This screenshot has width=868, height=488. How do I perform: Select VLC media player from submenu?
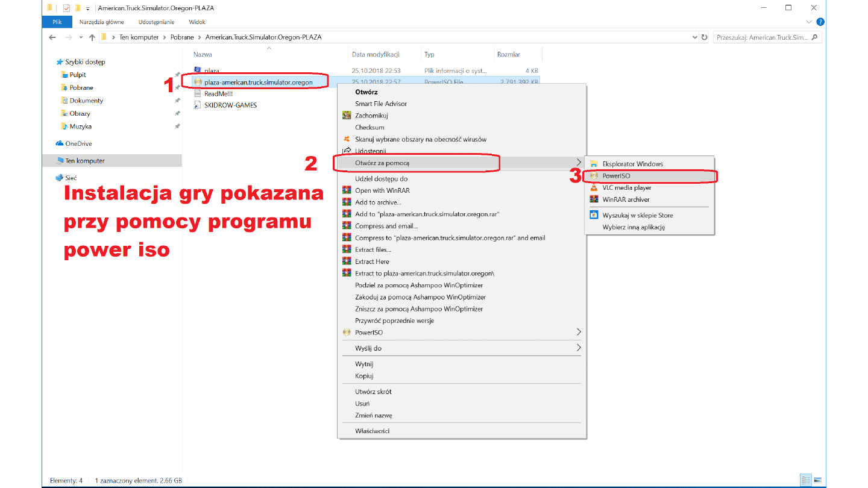tap(626, 188)
